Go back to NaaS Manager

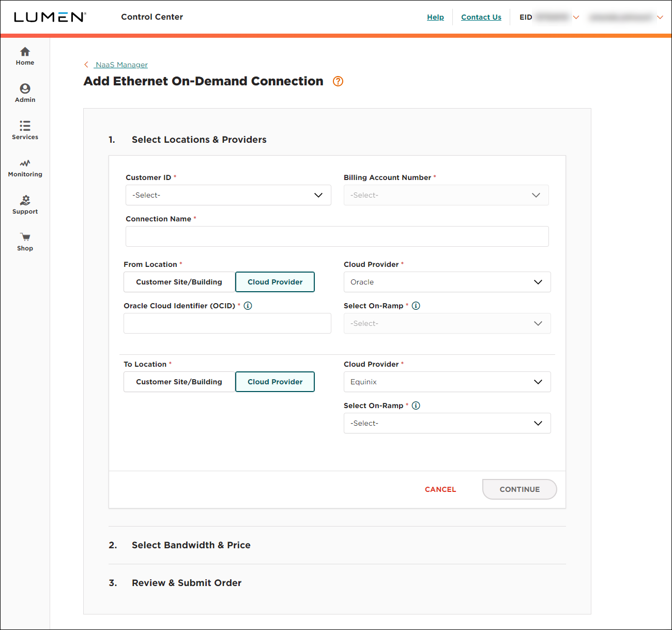[121, 65]
